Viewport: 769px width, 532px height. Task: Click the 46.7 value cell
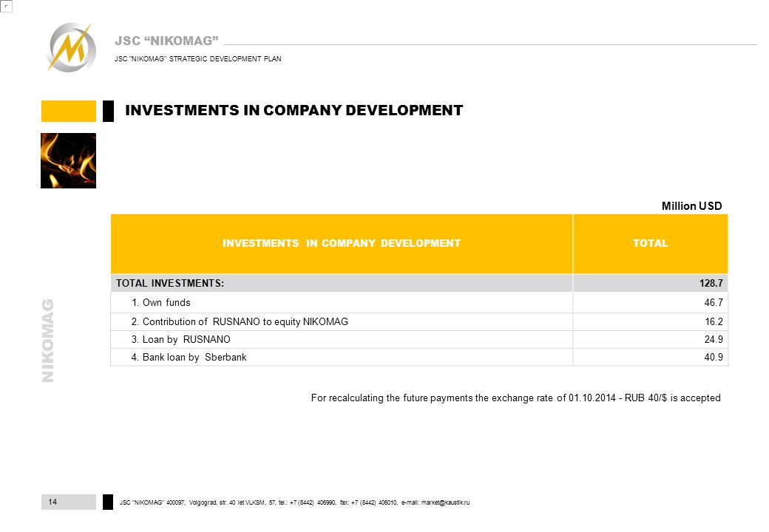[650, 303]
